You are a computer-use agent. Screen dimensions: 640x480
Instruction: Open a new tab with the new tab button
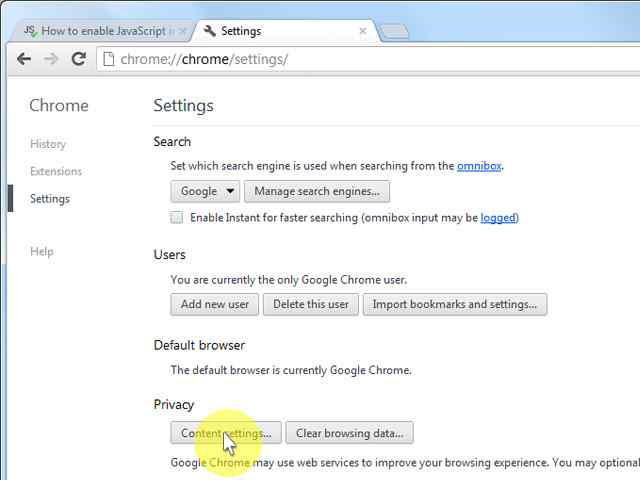pos(393,31)
